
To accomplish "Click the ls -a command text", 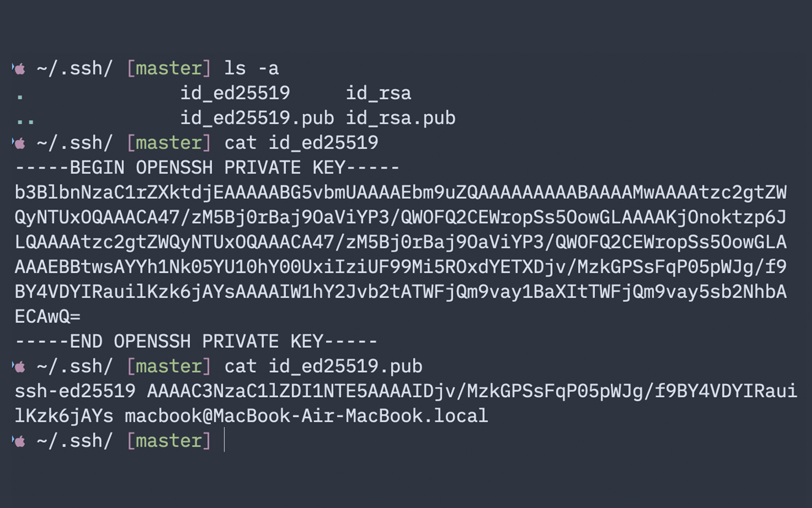I will point(252,69).
